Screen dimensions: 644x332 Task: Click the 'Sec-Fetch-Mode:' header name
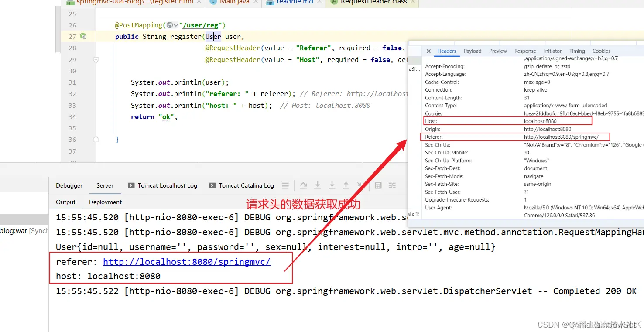click(445, 176)
